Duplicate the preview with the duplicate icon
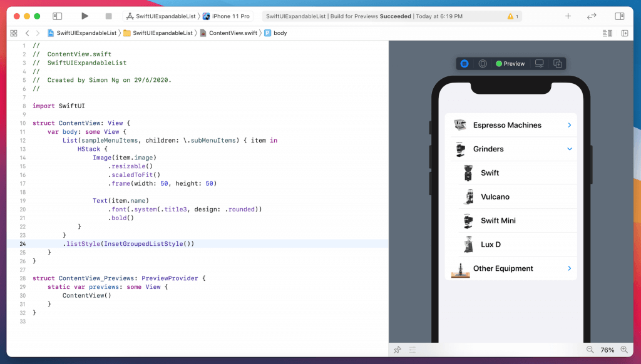The image size is (641, 364). click(557, 64)
